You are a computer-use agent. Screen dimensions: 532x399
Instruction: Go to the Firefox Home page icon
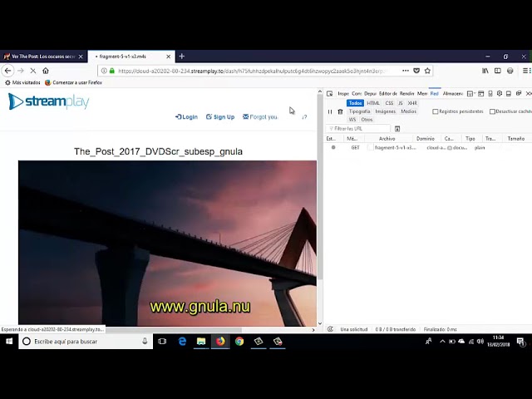tap(46, 71)
